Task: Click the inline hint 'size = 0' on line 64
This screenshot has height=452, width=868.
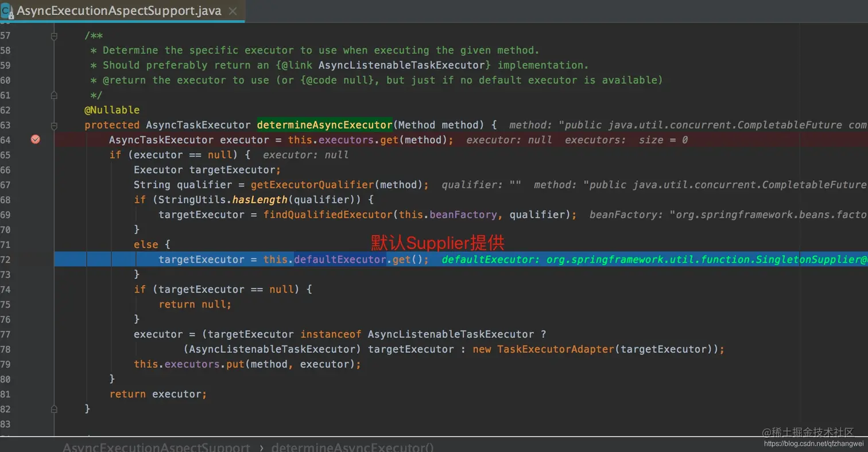Action: (663, 140)
